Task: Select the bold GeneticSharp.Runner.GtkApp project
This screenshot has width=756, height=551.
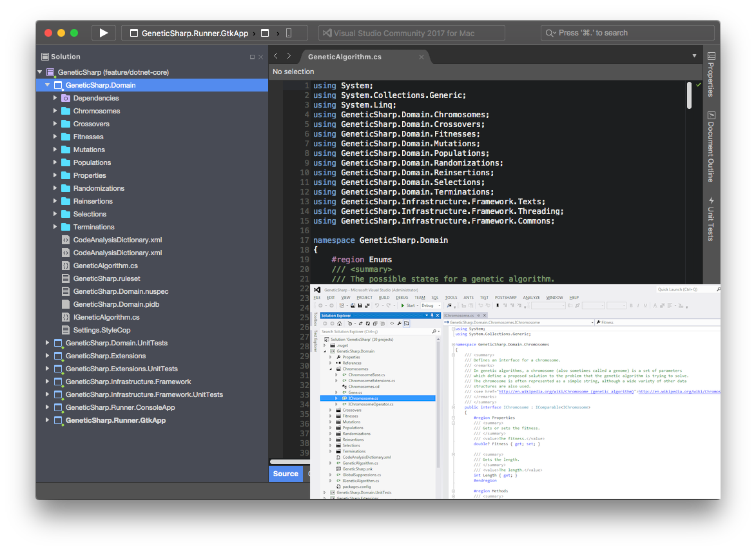Action: click(x=116, y=420)
